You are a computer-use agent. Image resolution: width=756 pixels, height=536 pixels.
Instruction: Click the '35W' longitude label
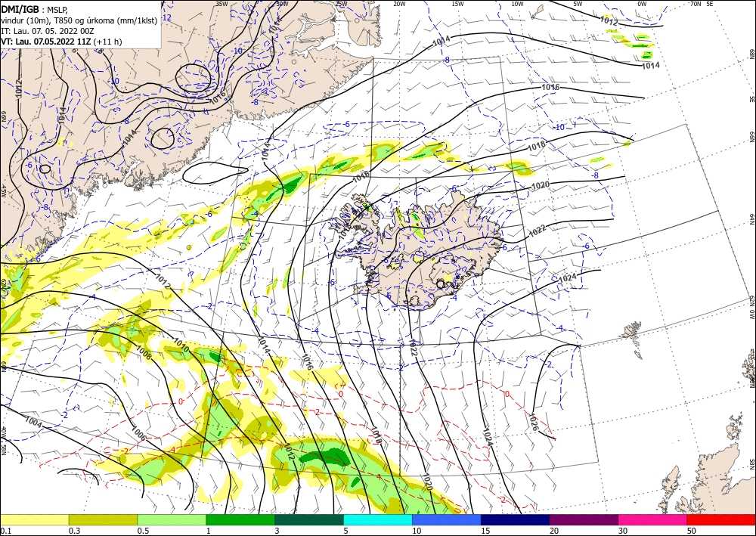click(222, 3)
